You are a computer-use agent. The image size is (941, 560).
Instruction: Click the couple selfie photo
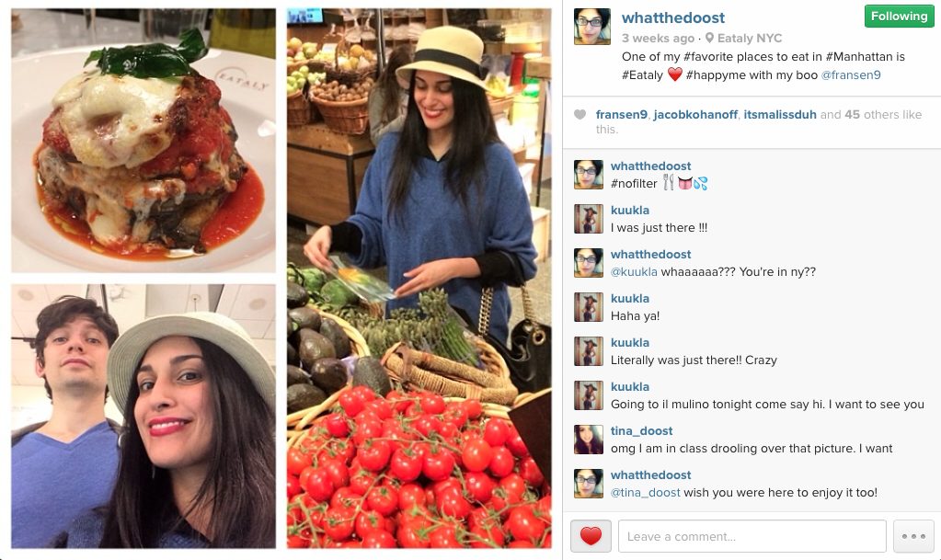tap(143, 416)
